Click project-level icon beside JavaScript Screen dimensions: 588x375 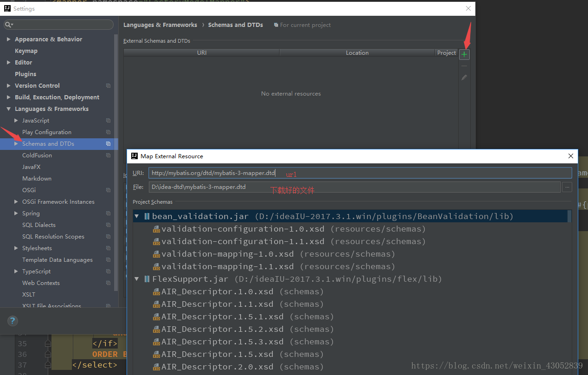pos(108,121)
